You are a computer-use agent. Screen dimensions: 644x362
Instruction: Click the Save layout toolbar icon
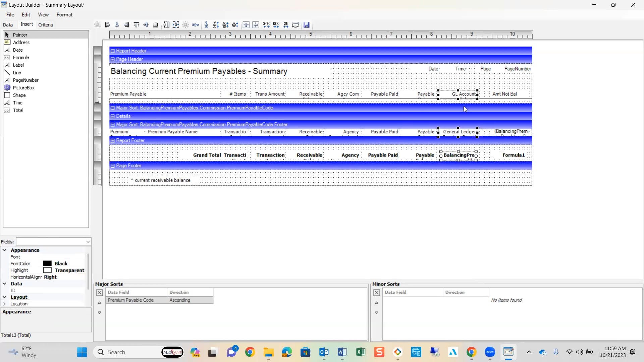point(307,25)
